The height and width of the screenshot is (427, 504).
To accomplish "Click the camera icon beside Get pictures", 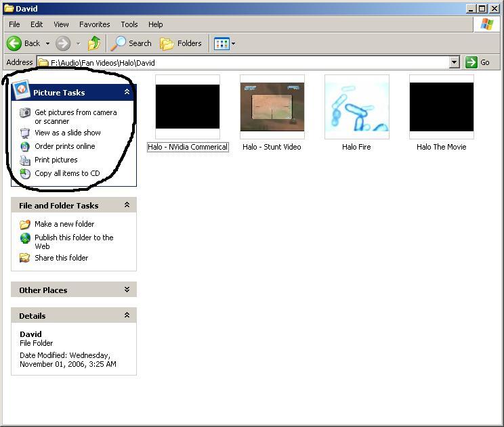I will (25, 113).
